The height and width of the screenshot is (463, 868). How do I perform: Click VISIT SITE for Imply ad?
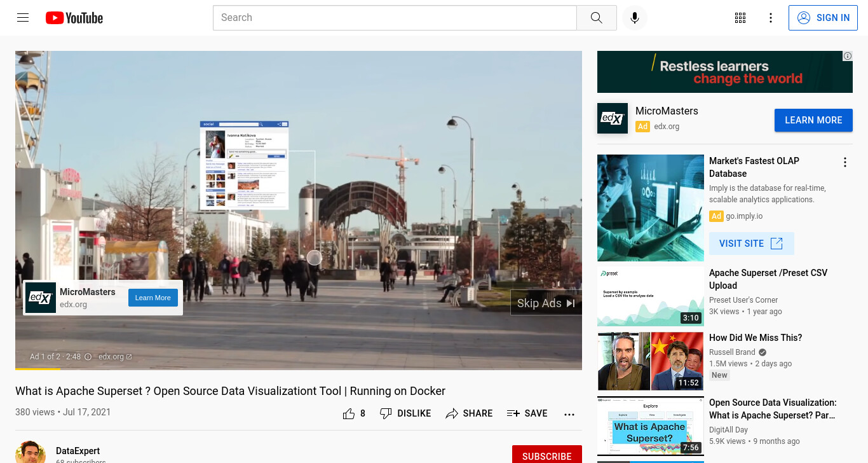click(x=752, y=244)
